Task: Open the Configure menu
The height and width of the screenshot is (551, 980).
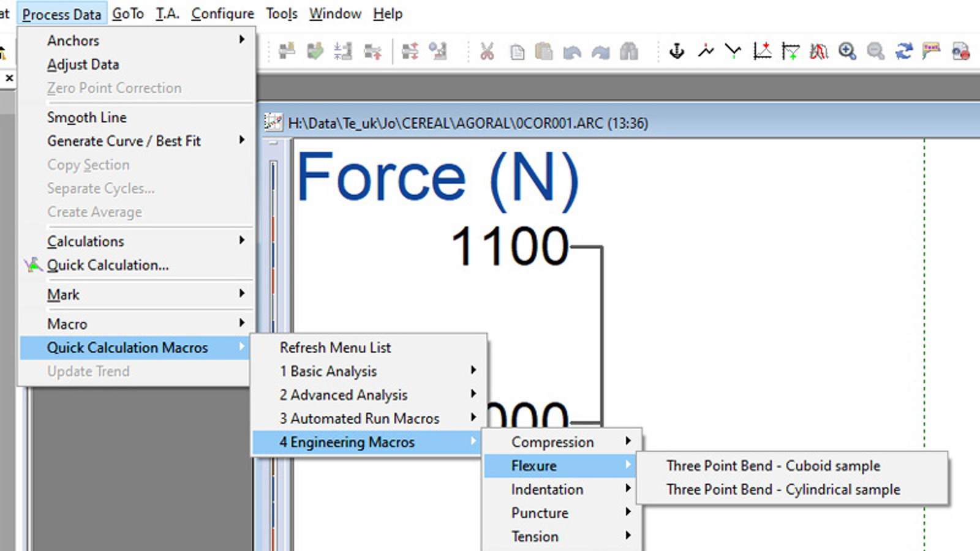Action: click(222, 13)
